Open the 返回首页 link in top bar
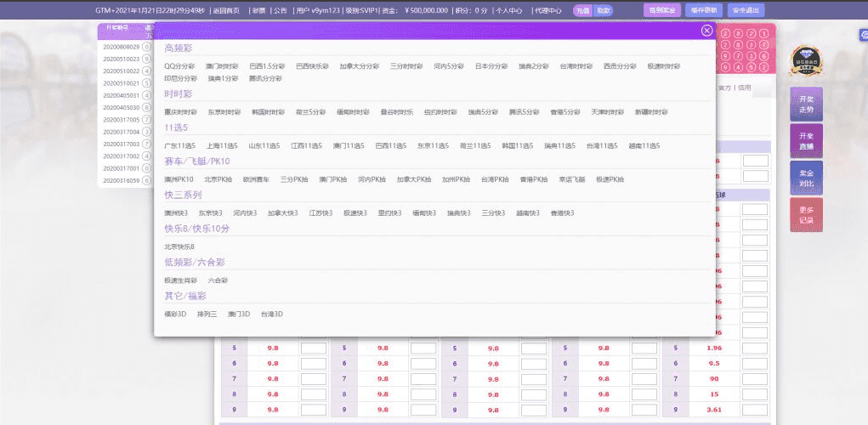The width and height of the screenshot is (868, 425). (226, 10)
